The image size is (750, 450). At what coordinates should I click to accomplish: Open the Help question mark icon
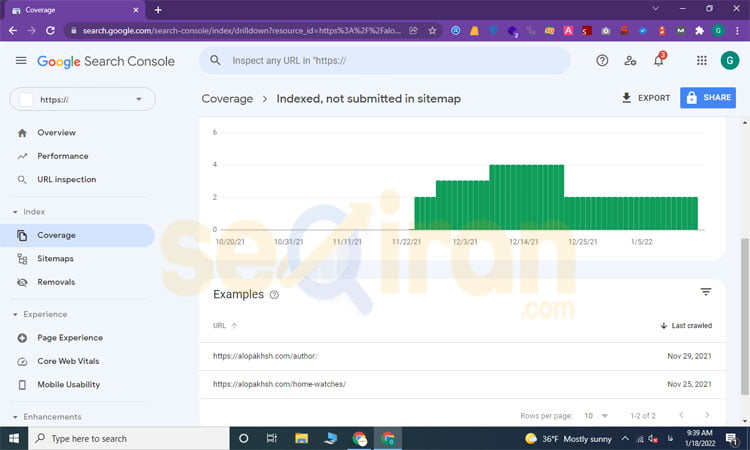pos(602,60)
